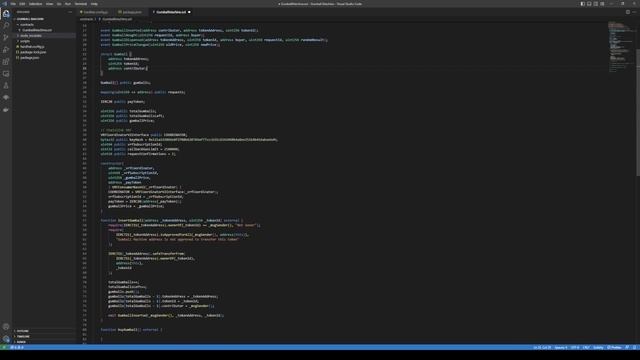Click CRLF end-of-line setting in status bar
This screenshot has height=360, width=640.
point(587,347)
